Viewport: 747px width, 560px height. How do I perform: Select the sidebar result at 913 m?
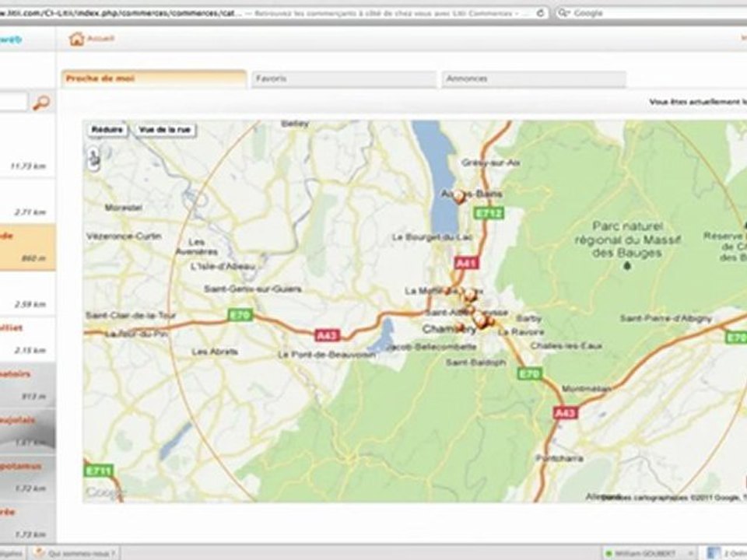(27, 386)
